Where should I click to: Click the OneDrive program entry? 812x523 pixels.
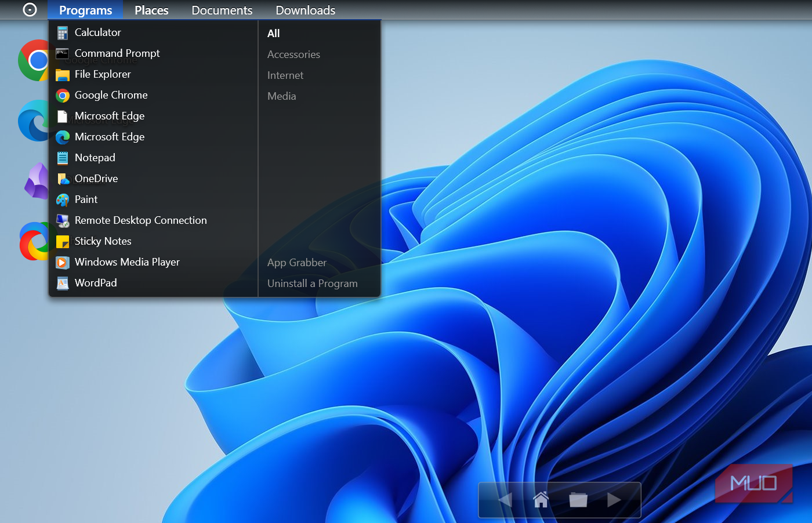tap(96, 179)
